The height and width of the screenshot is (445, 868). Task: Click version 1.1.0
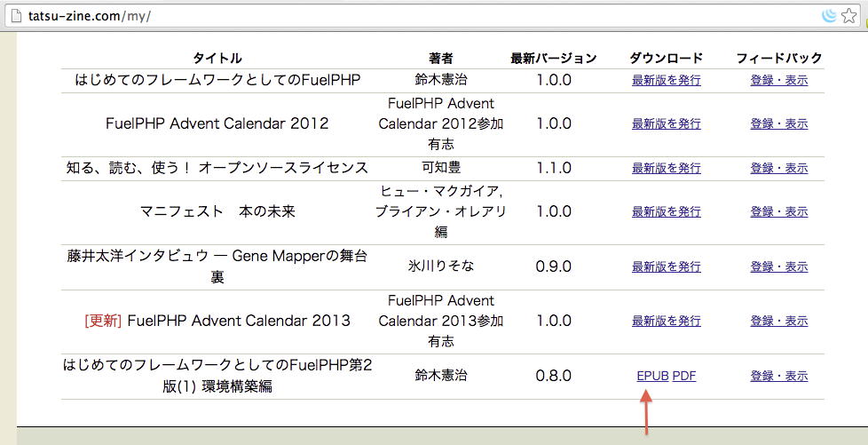click(554, 168)
